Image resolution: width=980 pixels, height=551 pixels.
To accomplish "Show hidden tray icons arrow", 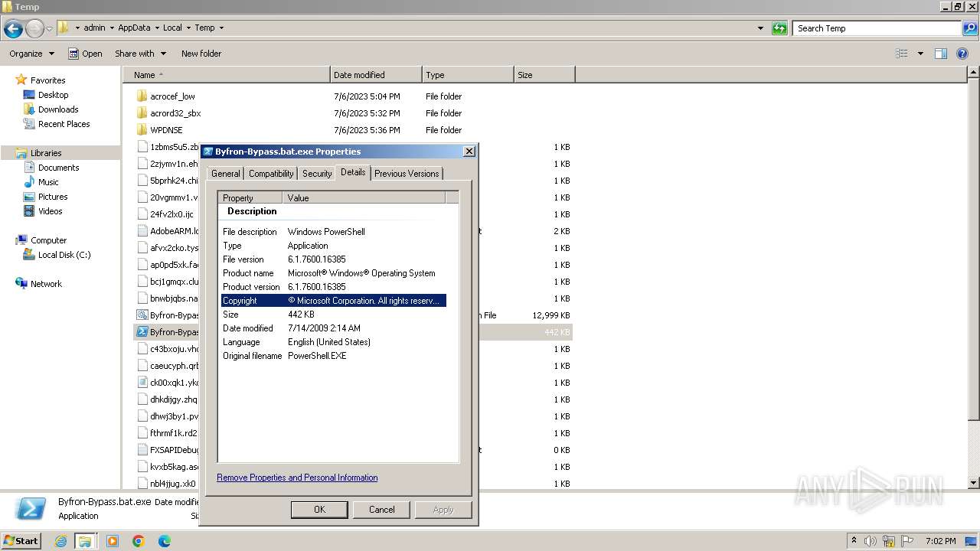I will pos(854,541).
